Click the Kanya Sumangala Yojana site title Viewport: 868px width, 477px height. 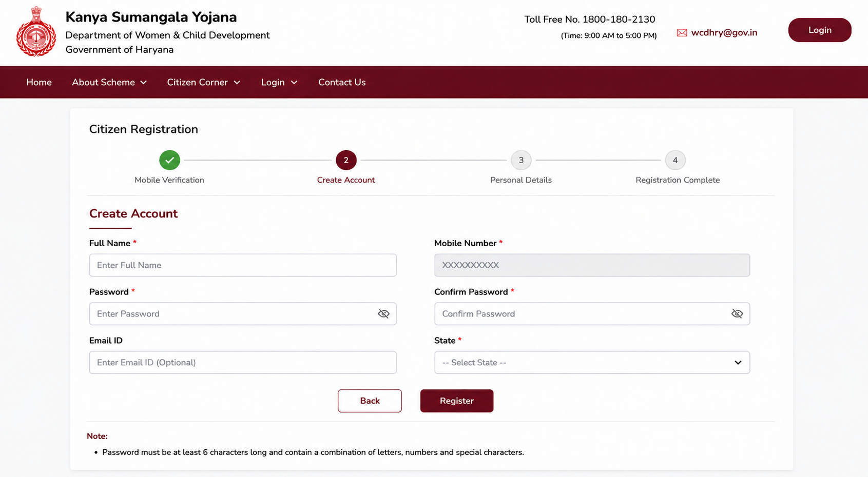(x=151, y=17)
